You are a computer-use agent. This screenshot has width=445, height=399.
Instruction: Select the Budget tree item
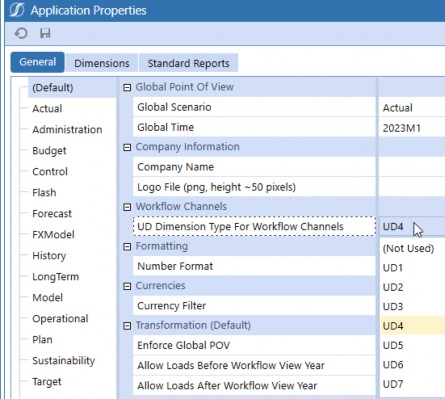point(49,151)
